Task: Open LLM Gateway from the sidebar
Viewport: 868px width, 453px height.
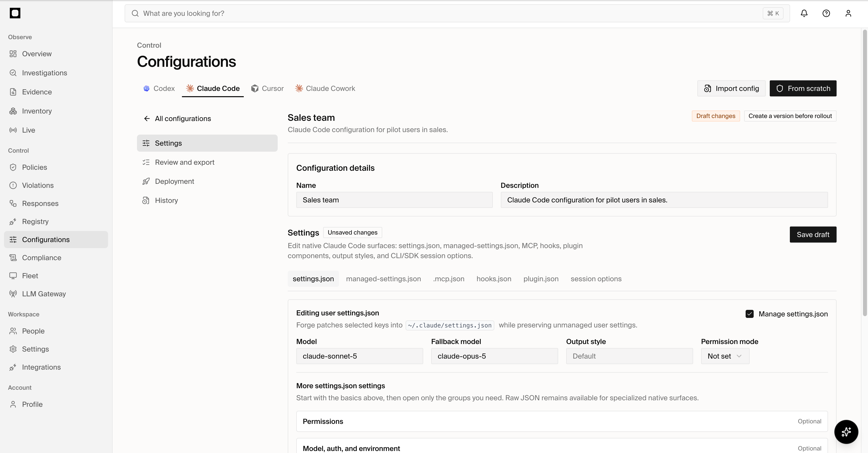Action: pyautogui.click(x=56, y=294)
